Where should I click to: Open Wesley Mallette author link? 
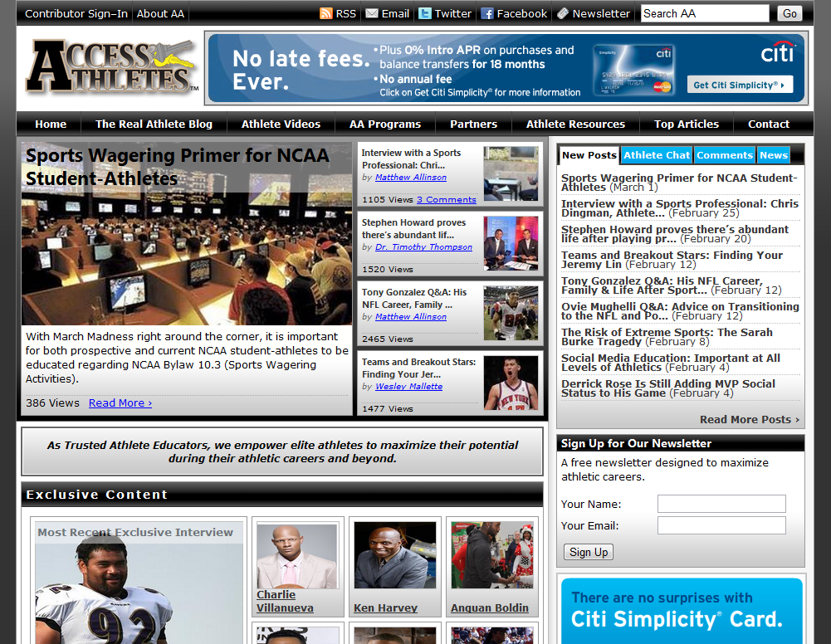tap(408, 387)
